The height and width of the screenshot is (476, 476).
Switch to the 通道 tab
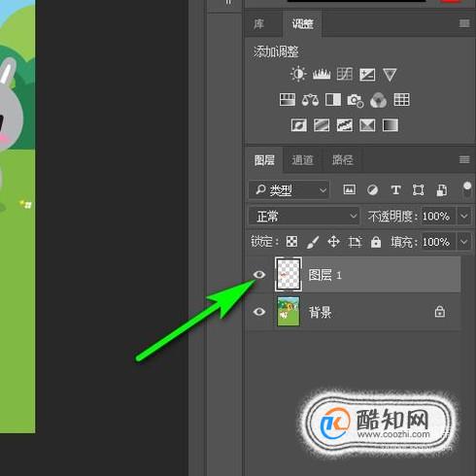(x=302, y=160)
